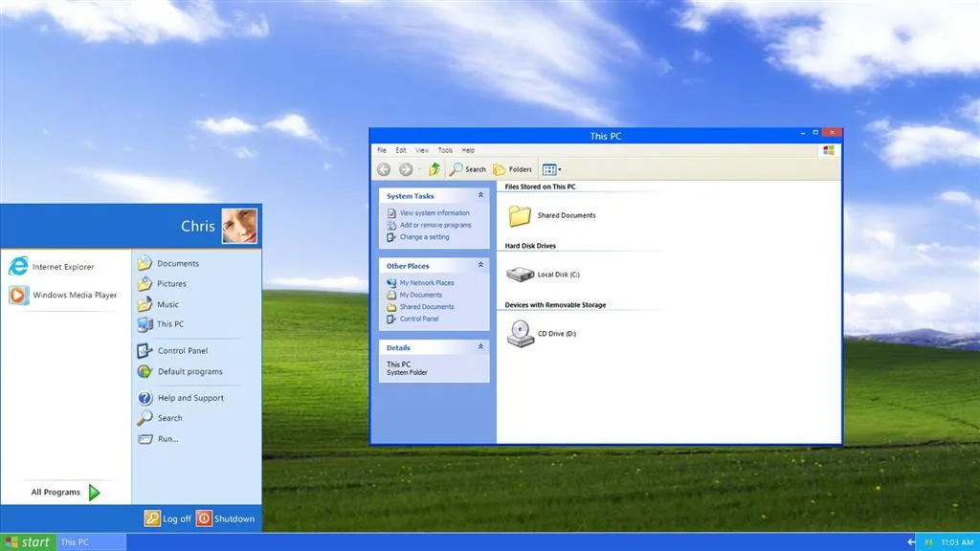Click the Shutdown button
The width and height of the screenshot is (980, 551).
(x=227, y=518)
